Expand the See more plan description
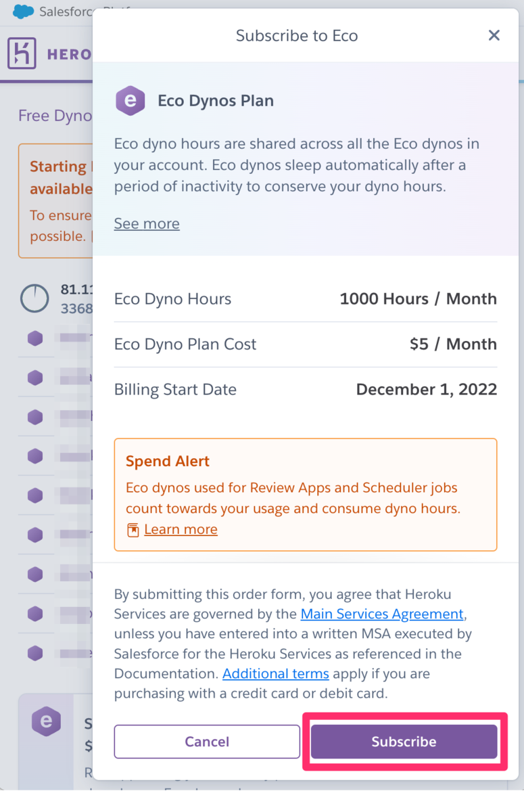The height and width of the screenshot is (812, 524). point(147,224)
